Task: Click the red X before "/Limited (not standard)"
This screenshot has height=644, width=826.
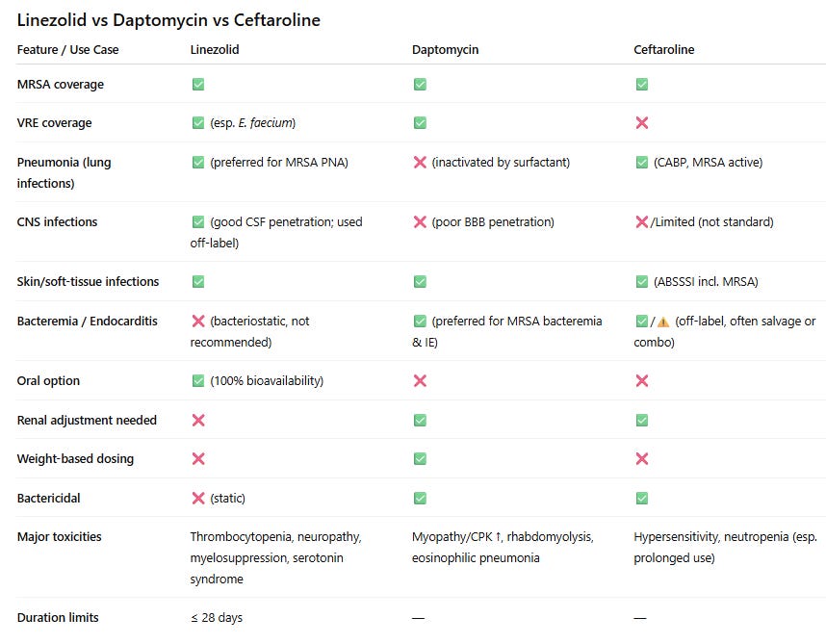Action: pyautogui.click(x=641, y=221)
